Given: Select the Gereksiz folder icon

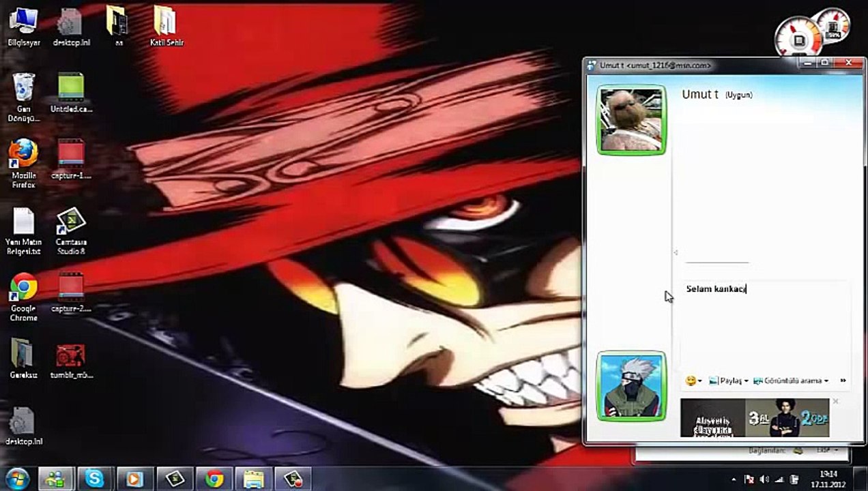Looking at the screenshot, I should click(x=24, y=359).
